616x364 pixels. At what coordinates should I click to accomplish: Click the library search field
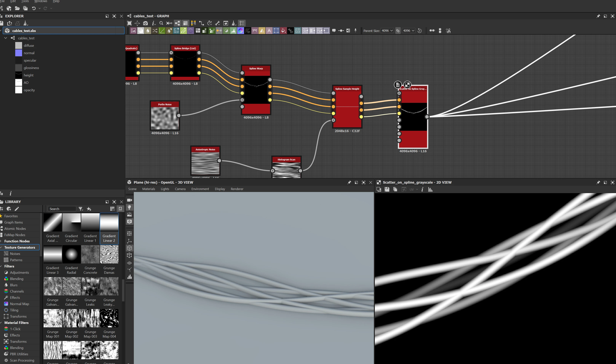point(62,209)
